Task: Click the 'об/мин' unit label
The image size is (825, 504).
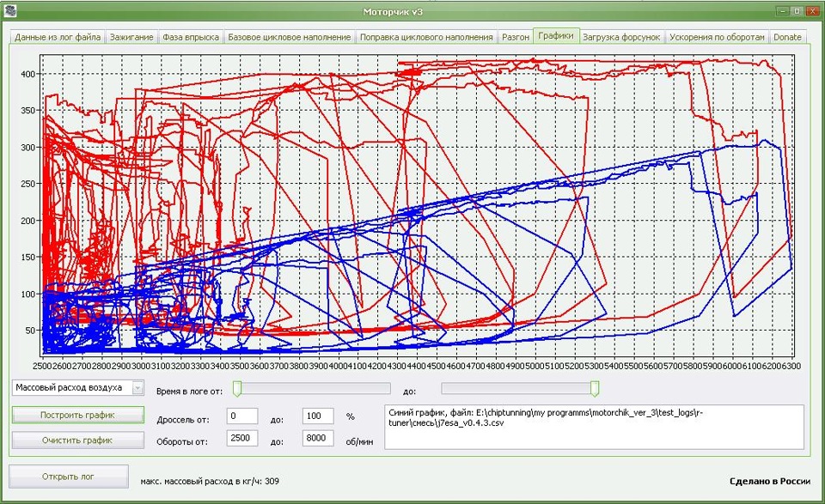Action: (359, 442)
